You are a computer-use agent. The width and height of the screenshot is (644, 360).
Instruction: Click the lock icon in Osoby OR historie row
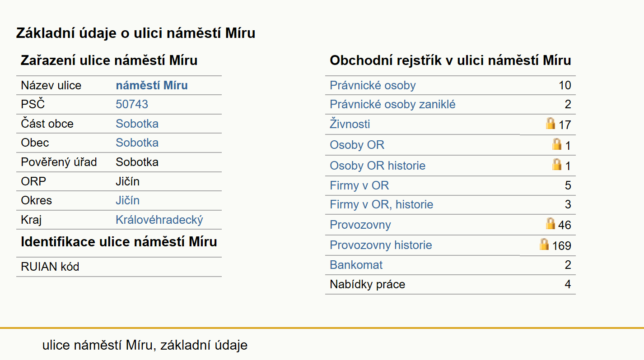point(557,164)
